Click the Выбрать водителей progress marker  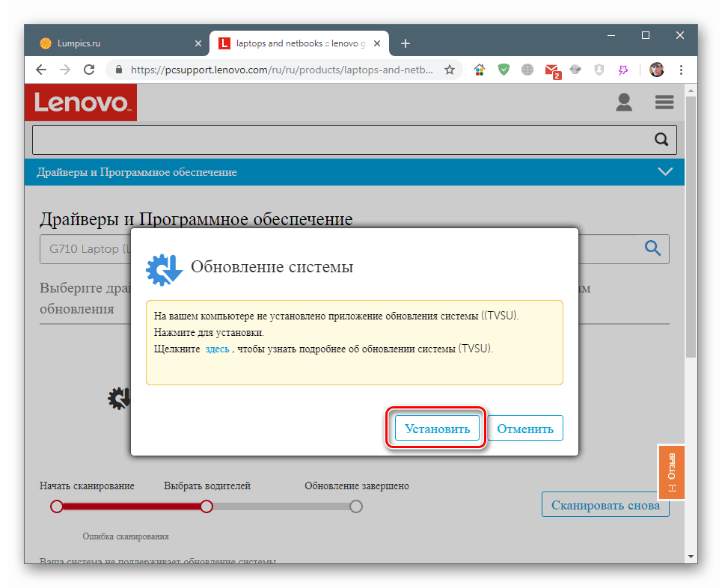tap(206, 506)
